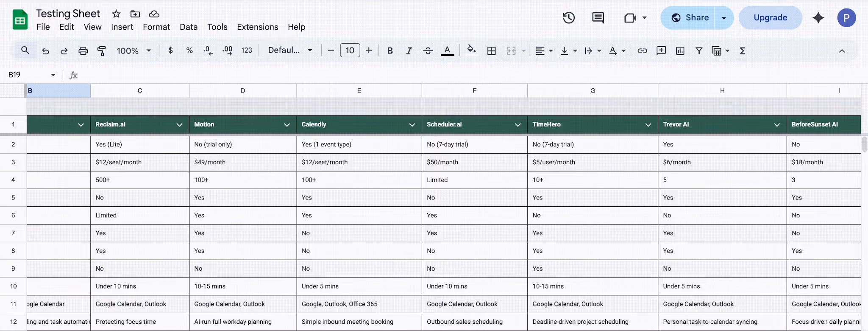Screen dimensions: 868x331
Task: Open the zoom 100% dropdown
Action: point(134,51)
